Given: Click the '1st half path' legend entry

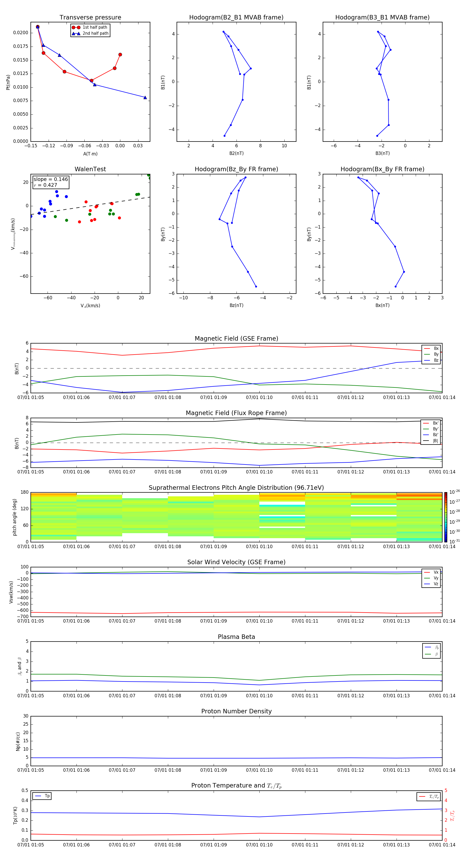Looking at the screenshot, I should (x=90, y=27).
